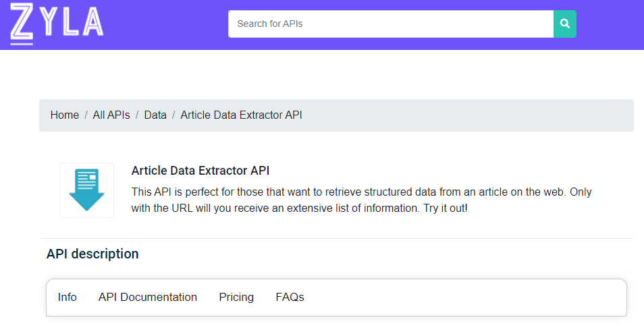Click the ZYLA logo

tap(57, 24)
